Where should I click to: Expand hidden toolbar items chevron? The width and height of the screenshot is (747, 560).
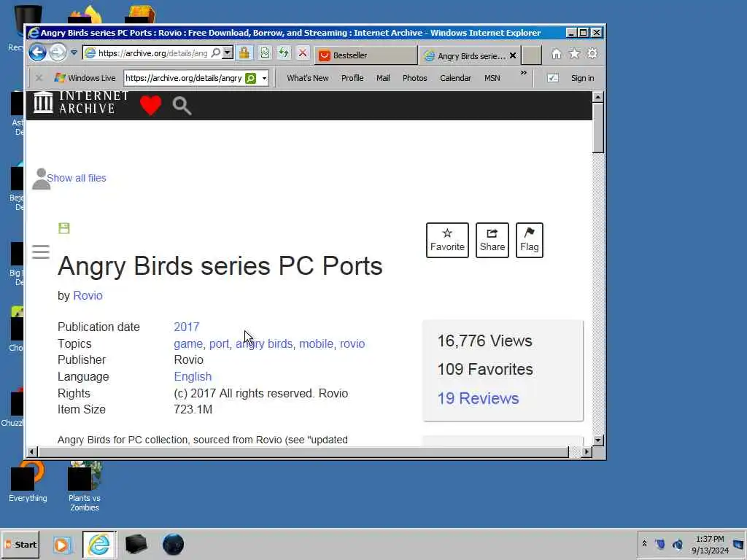[x=524, y=73]
